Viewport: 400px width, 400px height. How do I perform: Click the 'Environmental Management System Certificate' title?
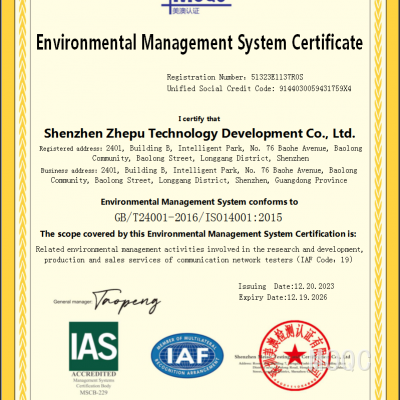[x=199, y=43]
